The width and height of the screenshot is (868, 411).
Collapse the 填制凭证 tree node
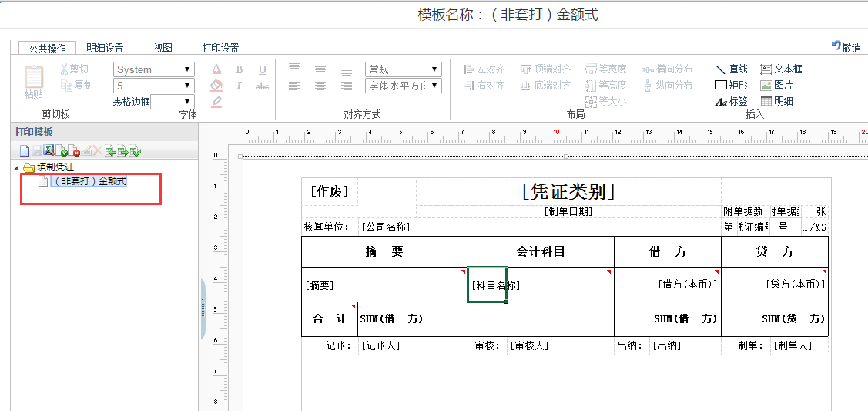coord(17,167)
